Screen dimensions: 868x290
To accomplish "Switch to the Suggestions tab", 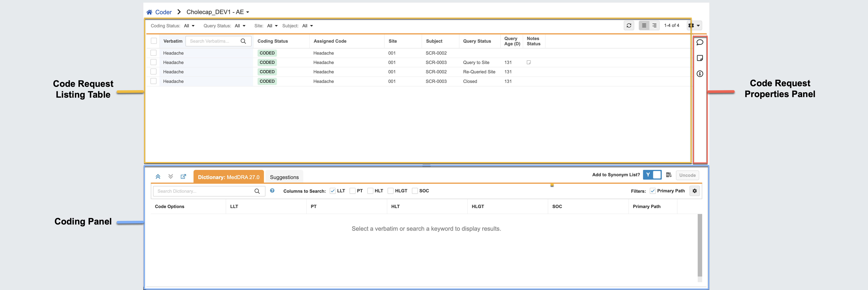I will [x=284, y=177].
